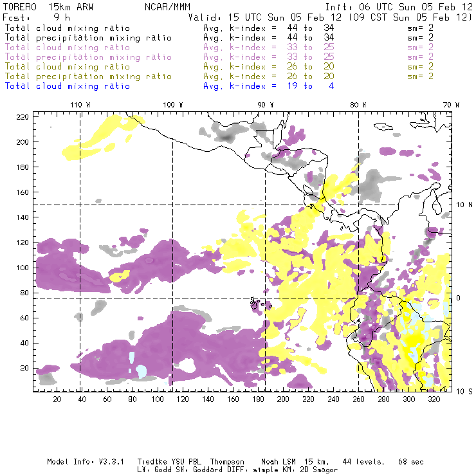
Task: Click purple 'Total cloud mixing ratio' legend line
Action: click(x=68, y=48)
